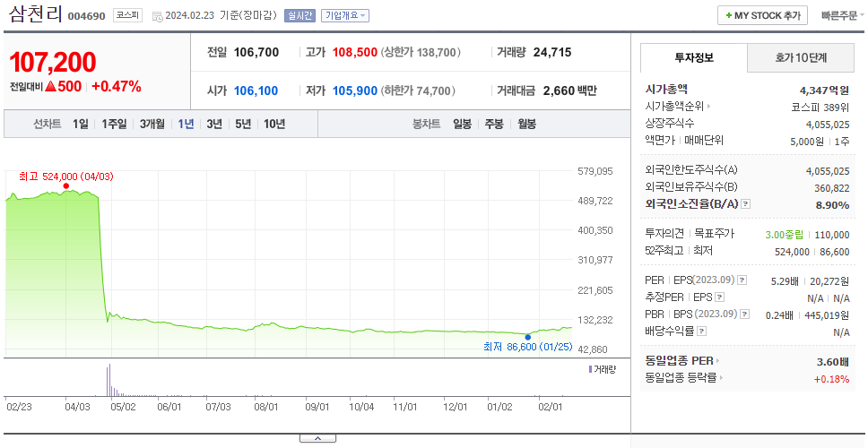Click the tallest purple volume bar
Screen dimensions: 868x448
coord(109,380)
